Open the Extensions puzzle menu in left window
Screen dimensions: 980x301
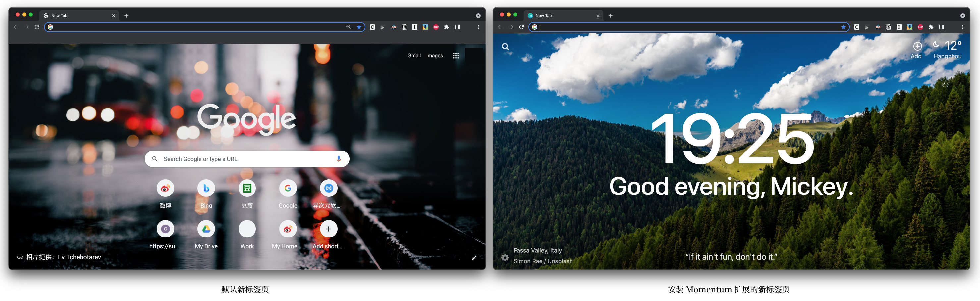(x=447, y=27)
